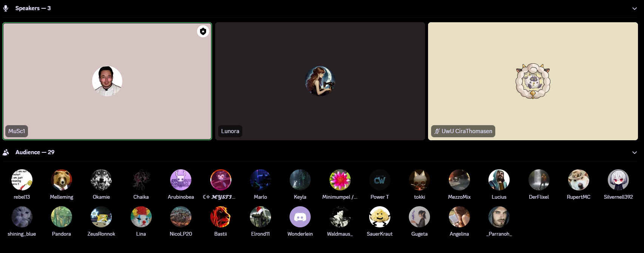Open the sheep avatar in CiraThomasen's tile

click(x=533, y=81)
